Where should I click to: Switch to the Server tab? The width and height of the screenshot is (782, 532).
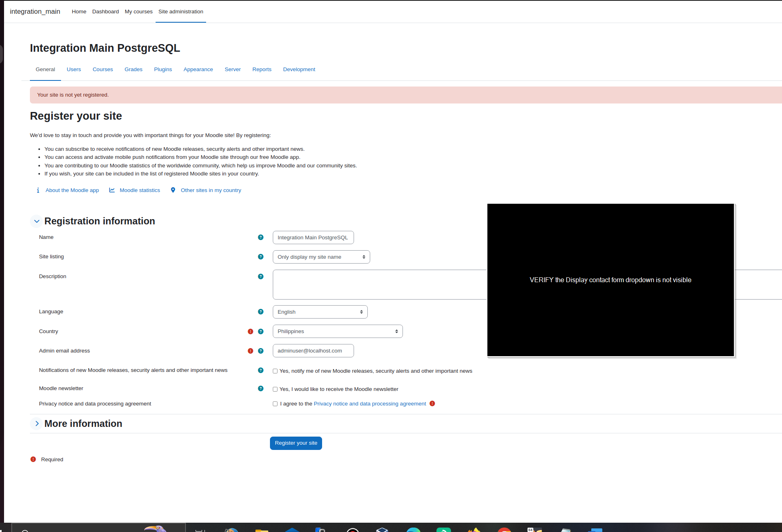pos(233,70)
